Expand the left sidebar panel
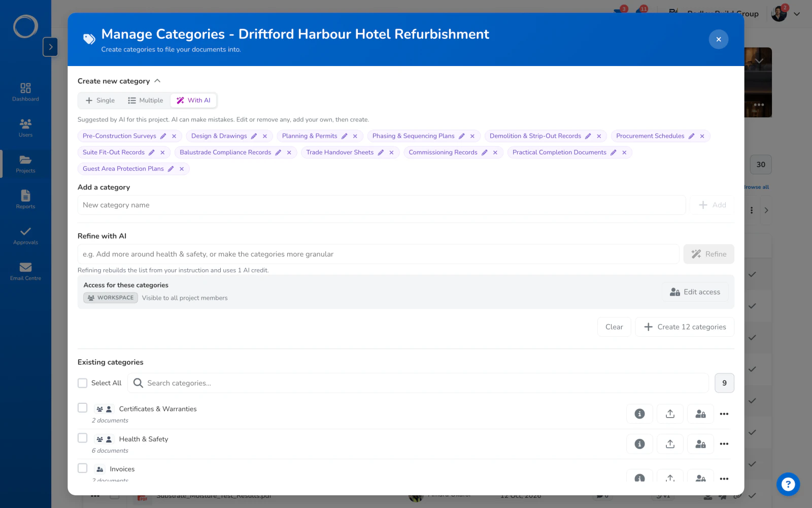This screenshot has width=812, height=508. tap(50, 47)
